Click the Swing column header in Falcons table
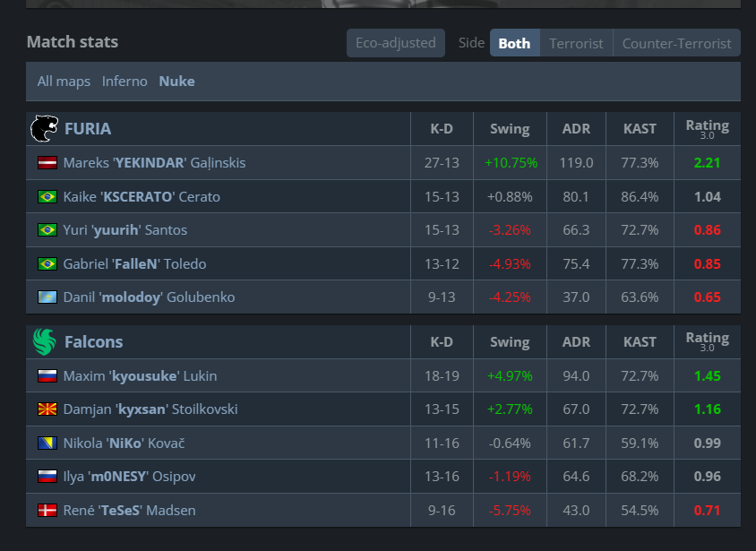The image size is (756, 551). pyautogui.click(x=510, y=341)
